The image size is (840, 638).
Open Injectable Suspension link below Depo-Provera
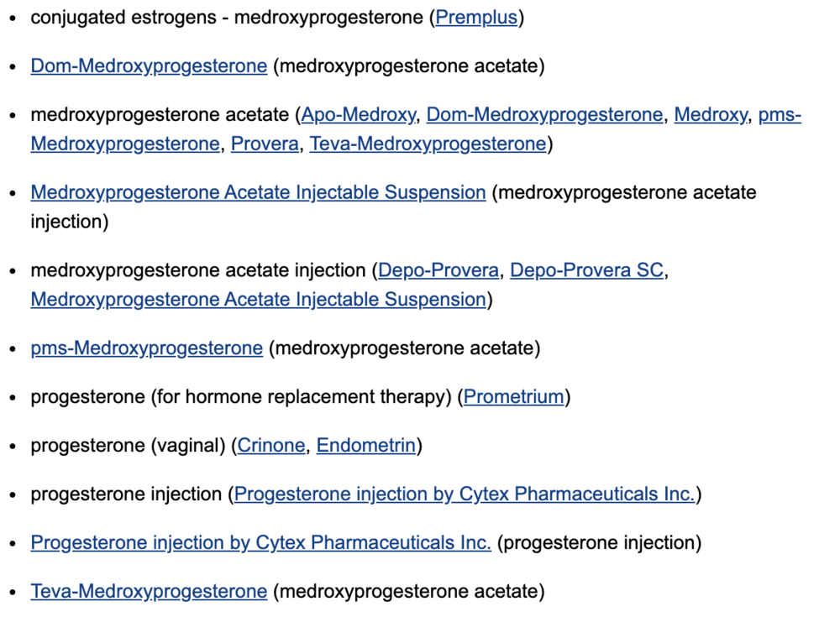(x=258, y=299)
